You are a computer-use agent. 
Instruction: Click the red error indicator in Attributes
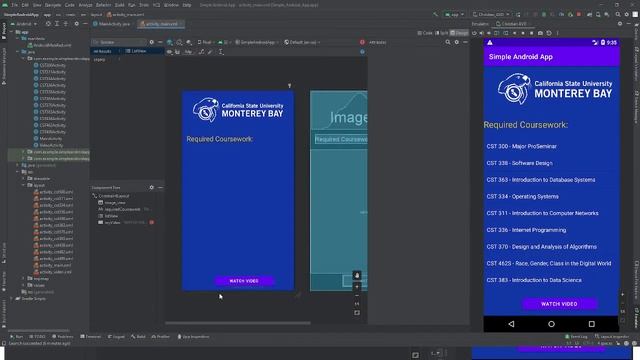tap(362, 42)
